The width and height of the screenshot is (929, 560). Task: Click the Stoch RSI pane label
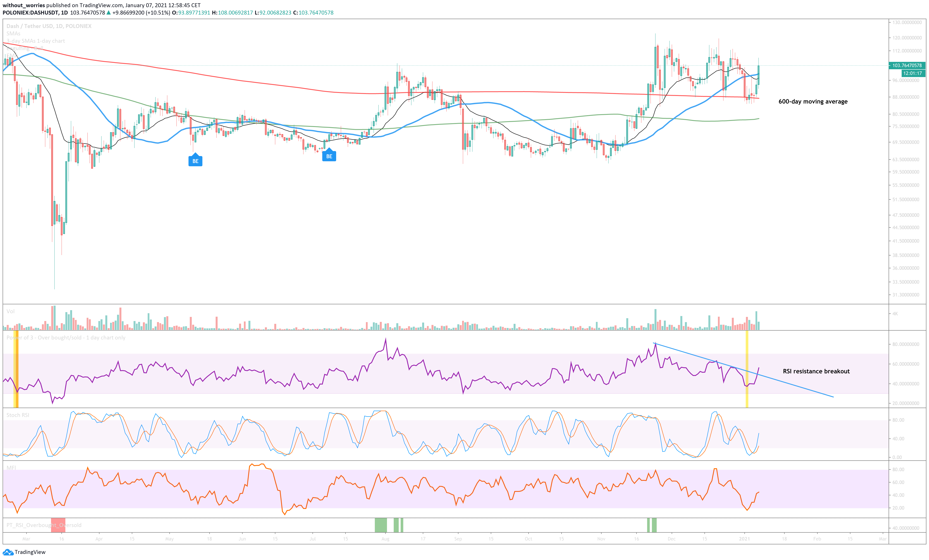pos(18,415)
